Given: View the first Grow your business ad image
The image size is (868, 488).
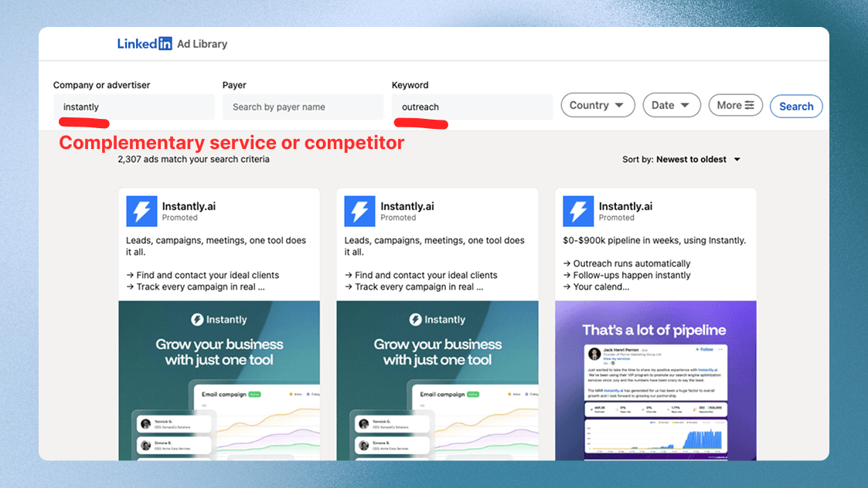Looking at the screenshot, I should coord(220,381).
